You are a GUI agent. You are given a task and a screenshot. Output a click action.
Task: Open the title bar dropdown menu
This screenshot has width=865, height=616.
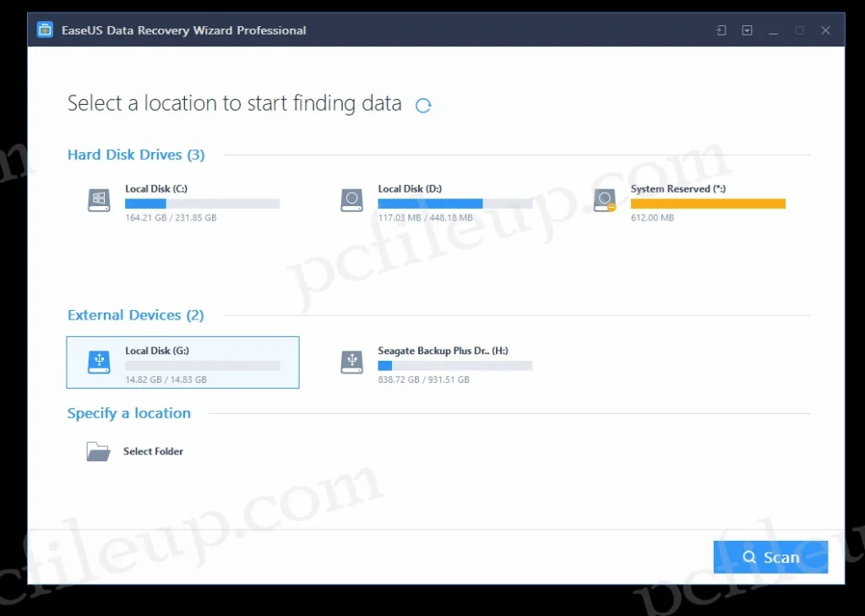tap(747, 30)
